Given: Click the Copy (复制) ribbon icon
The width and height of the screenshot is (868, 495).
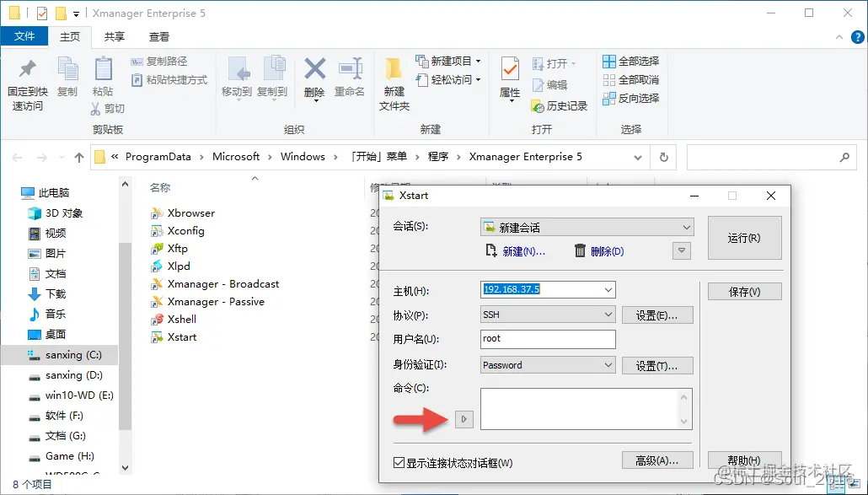Looking at the screenshot, I should 67,70.
